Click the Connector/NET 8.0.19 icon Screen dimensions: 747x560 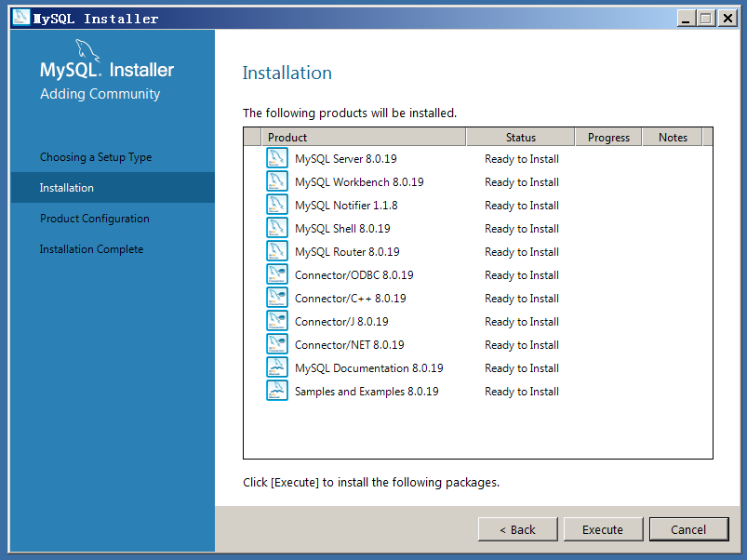277,345
